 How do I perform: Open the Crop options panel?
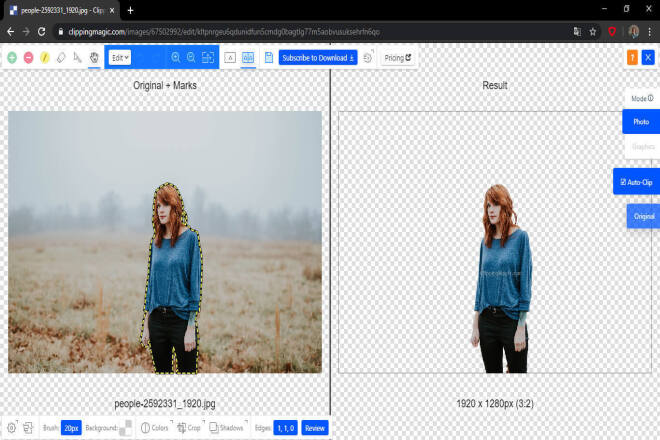[189, 428]
